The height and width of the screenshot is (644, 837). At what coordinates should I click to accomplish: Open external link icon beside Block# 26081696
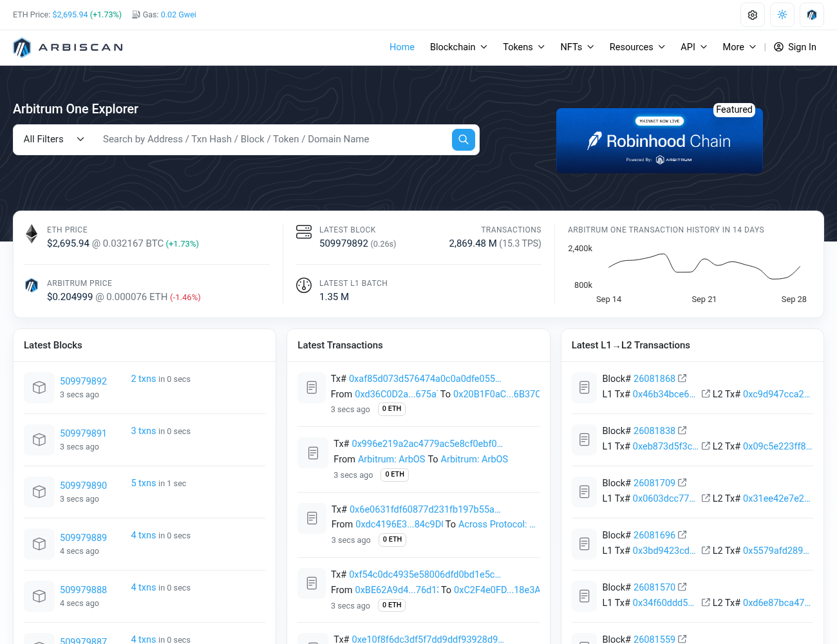point(682,535)
